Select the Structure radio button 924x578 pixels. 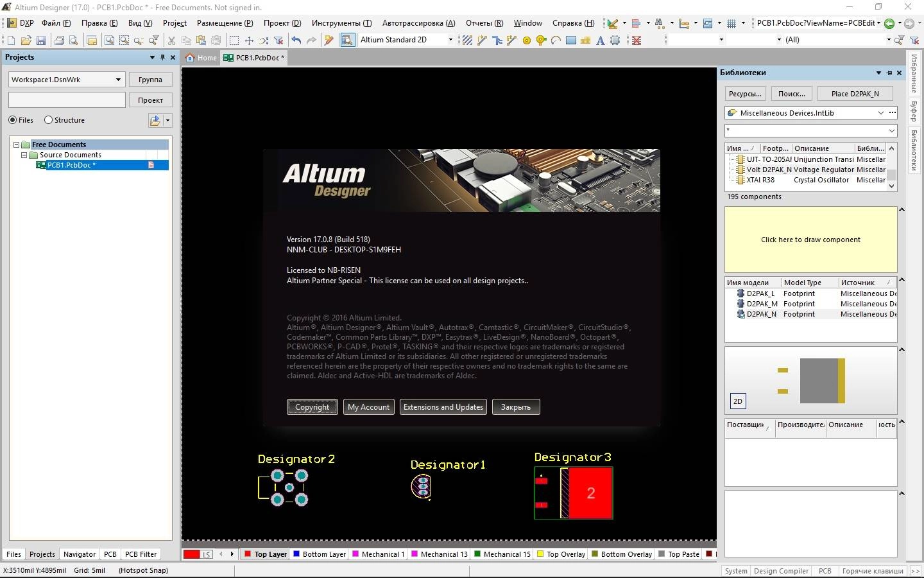(x=48, y=120)
